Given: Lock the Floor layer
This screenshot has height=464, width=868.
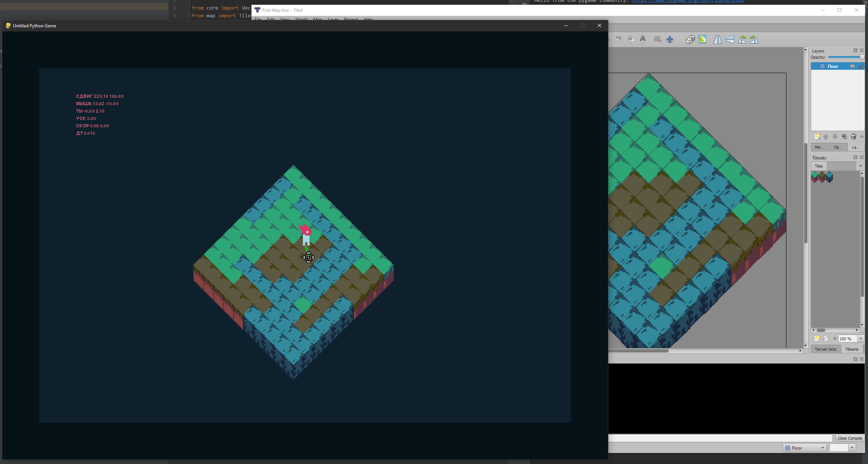Looking at the screenshot, I should click(860, 66).
